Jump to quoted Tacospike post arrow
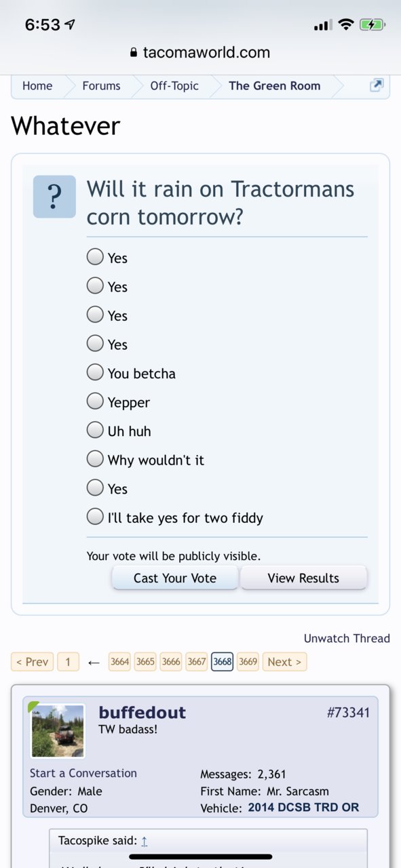This screenshot has width=401, height=868. pos(145,841)
